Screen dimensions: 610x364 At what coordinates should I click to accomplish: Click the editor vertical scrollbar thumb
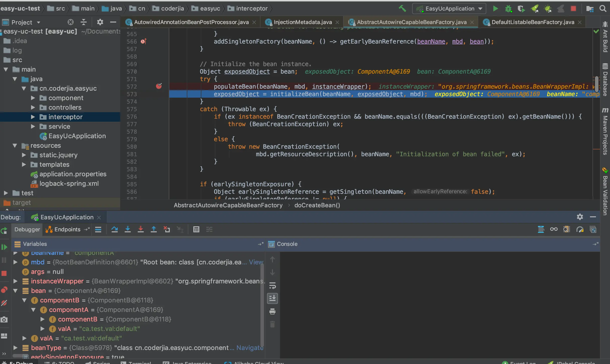coord(597,84)
